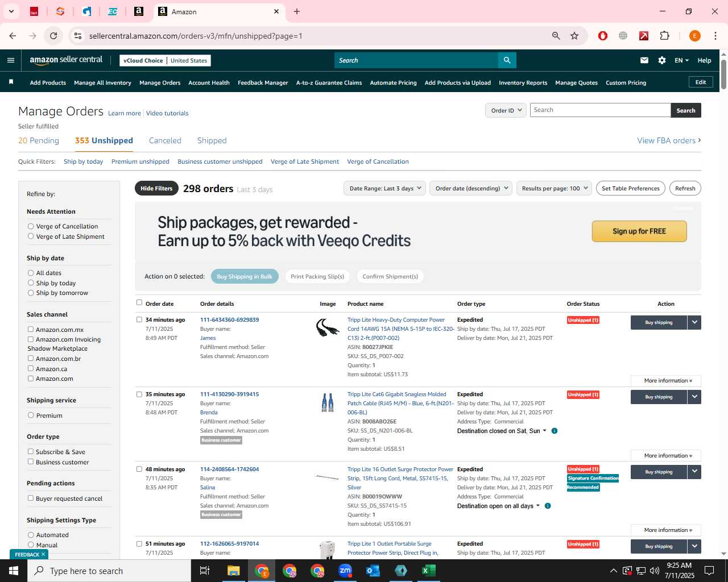Select Verge of Late Shipment radio filter
Screen dimensions: 728x582
[x=31, y=236]
